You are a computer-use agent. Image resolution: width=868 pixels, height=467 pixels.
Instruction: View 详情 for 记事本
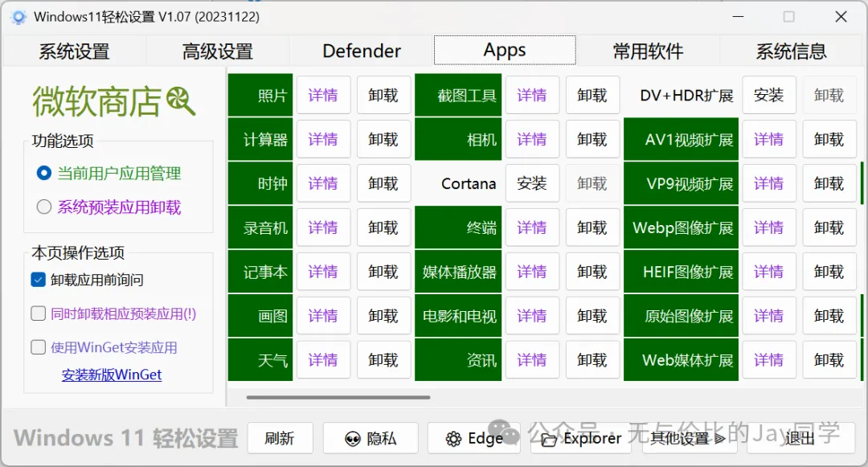(323, 272)
